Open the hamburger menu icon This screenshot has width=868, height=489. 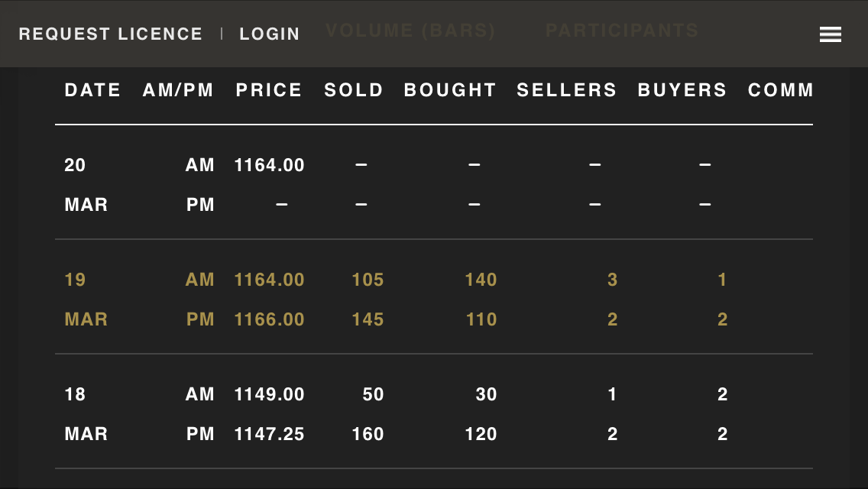831,34
